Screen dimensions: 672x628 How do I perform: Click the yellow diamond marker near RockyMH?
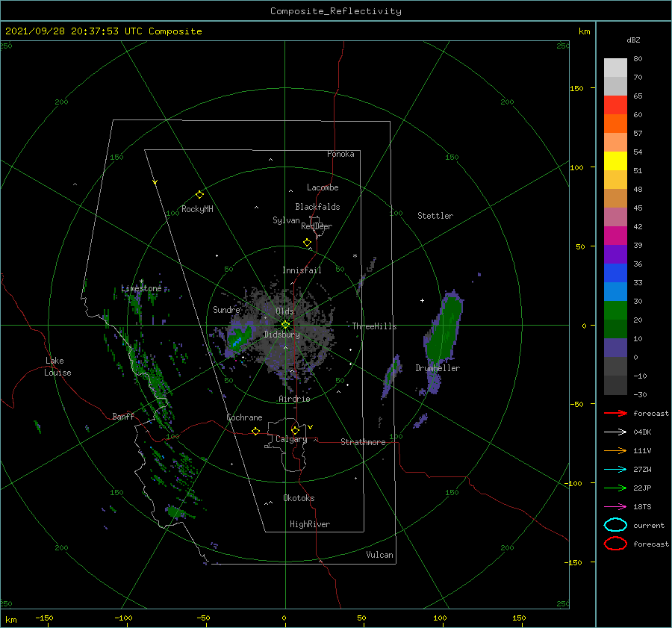199,195
